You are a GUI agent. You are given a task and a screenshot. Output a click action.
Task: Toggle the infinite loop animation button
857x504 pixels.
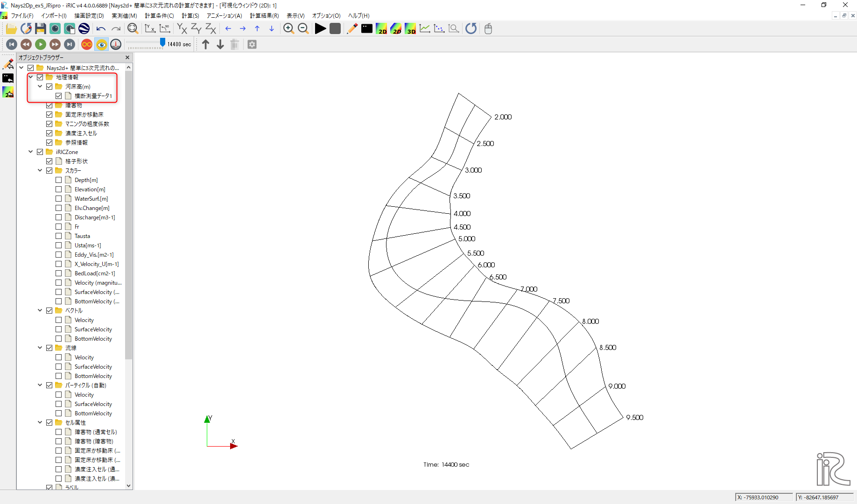coord(87,44)
